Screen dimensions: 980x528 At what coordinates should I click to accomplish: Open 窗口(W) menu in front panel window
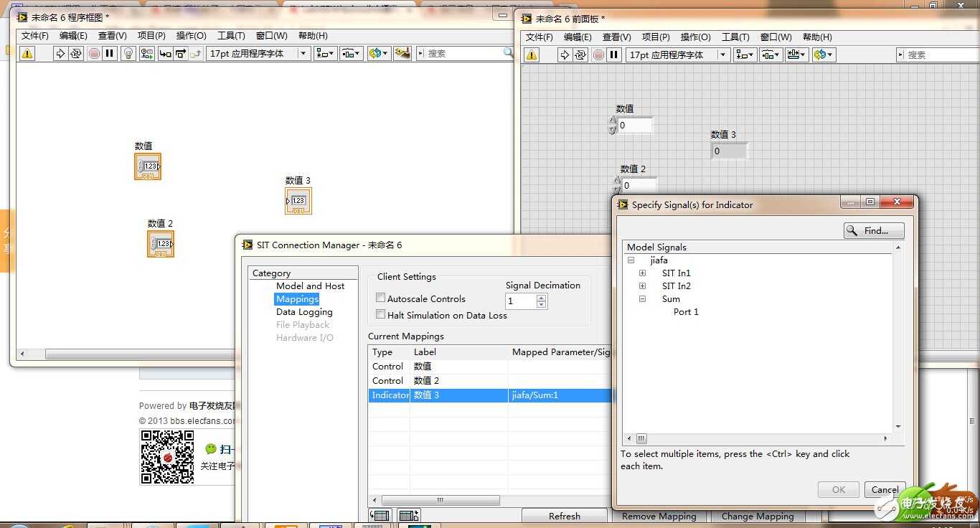[x=775, y=37]
